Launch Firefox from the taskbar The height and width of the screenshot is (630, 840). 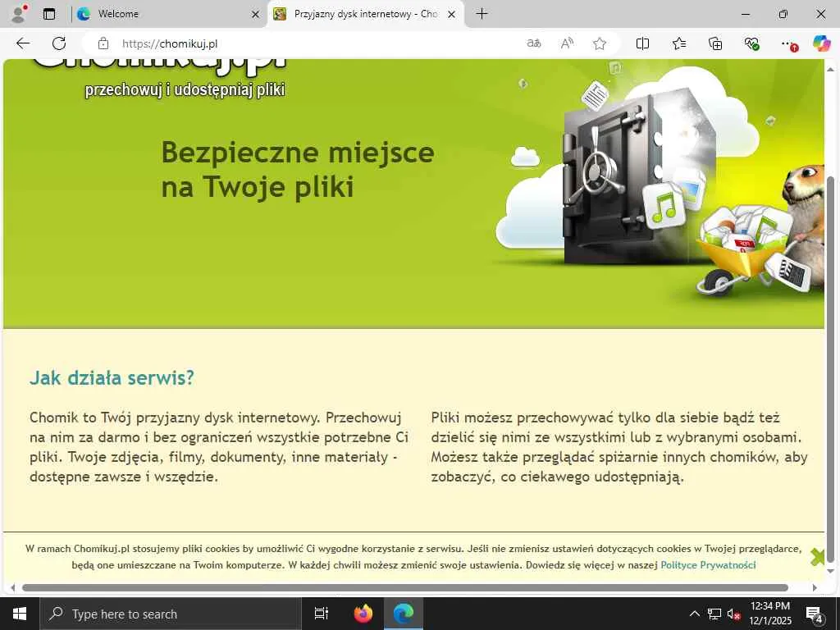363,614
